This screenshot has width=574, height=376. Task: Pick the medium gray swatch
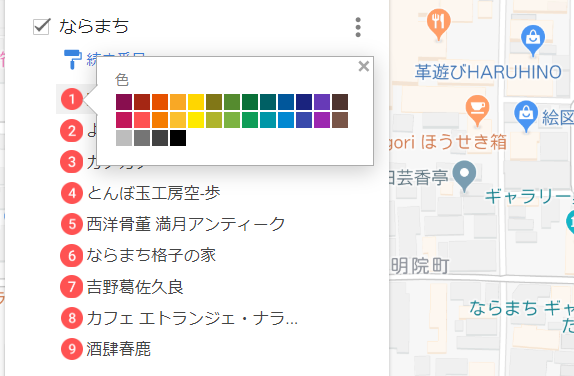(x=142, y=138)
